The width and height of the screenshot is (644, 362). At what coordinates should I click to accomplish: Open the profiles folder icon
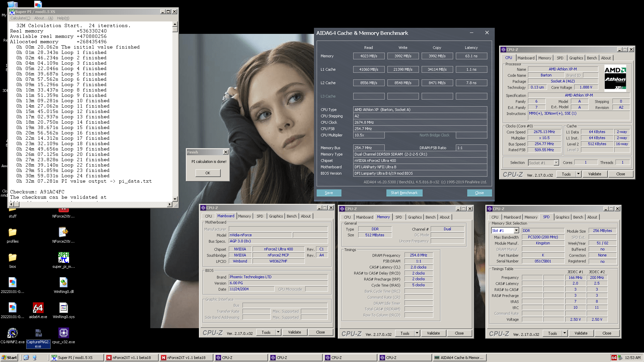pos(12,232)
